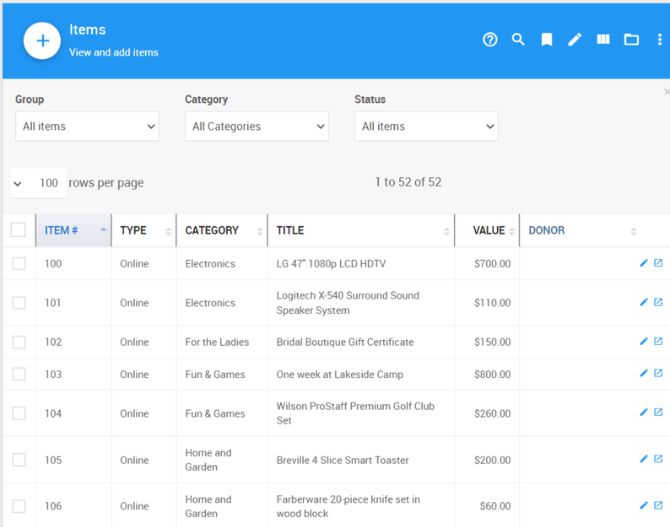Open the help question mark icon

coord(490,40)
